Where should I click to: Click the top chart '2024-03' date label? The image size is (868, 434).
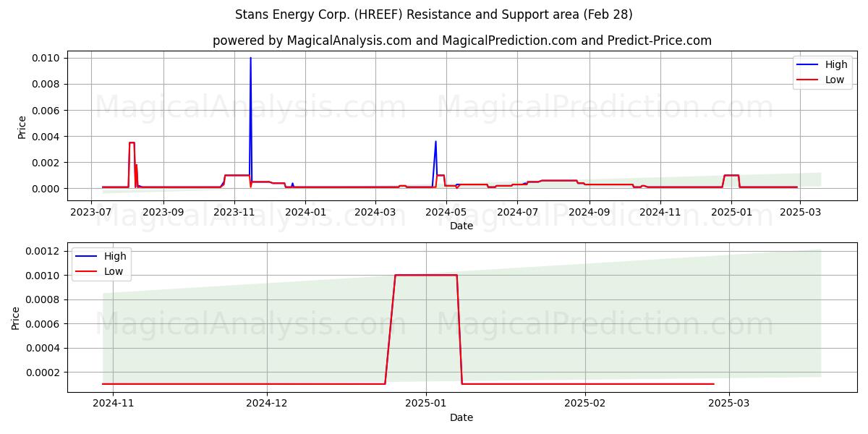(375, 212)
